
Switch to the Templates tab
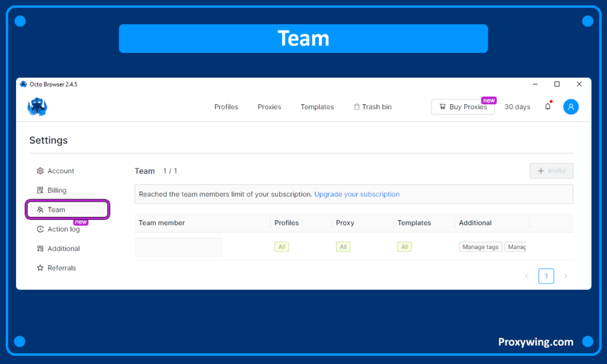click(317, 107)
